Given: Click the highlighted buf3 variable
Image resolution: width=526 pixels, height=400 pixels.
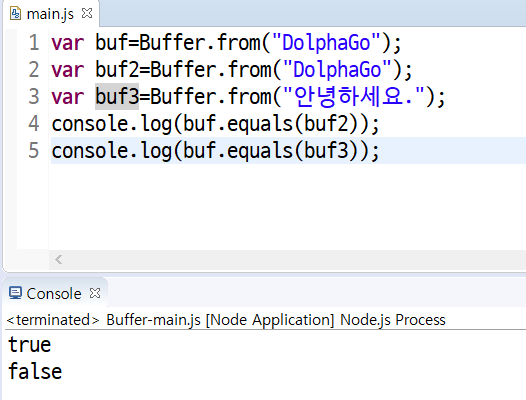Looking at the screenshot, I should (117, 97).
